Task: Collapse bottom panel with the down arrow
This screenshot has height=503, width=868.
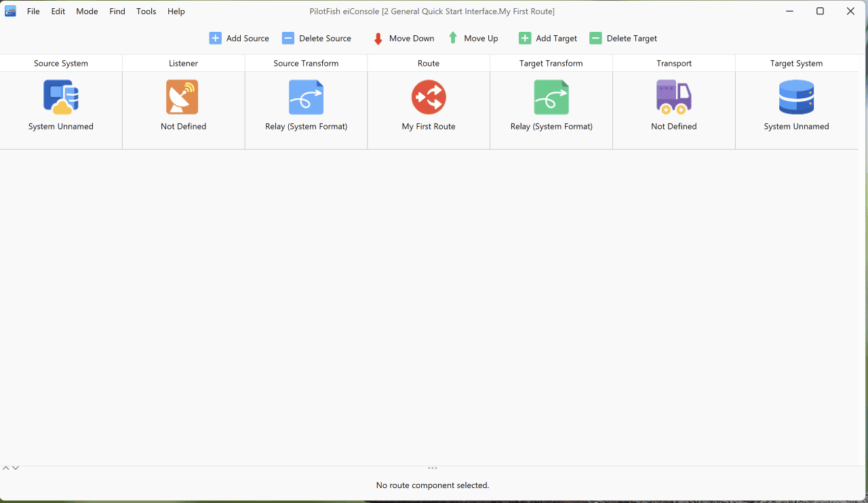Action: pyautogui.click(x=16, y=468)
